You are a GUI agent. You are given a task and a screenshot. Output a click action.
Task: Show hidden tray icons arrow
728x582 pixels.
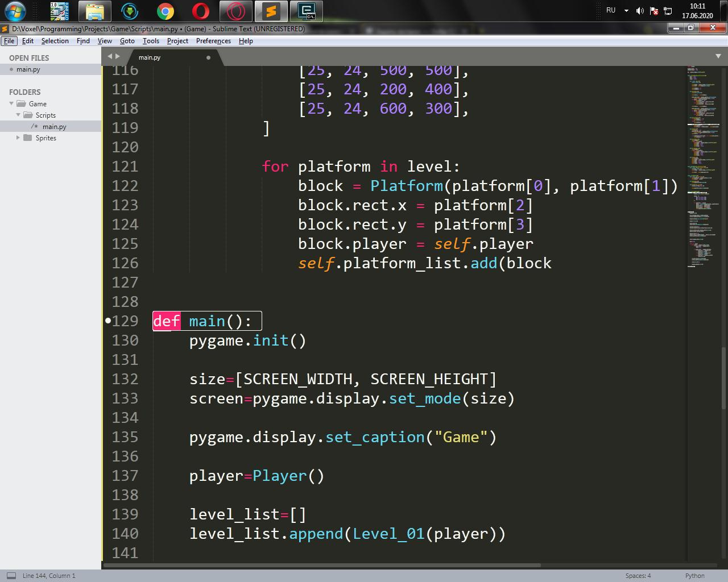(x=626, y=11)
